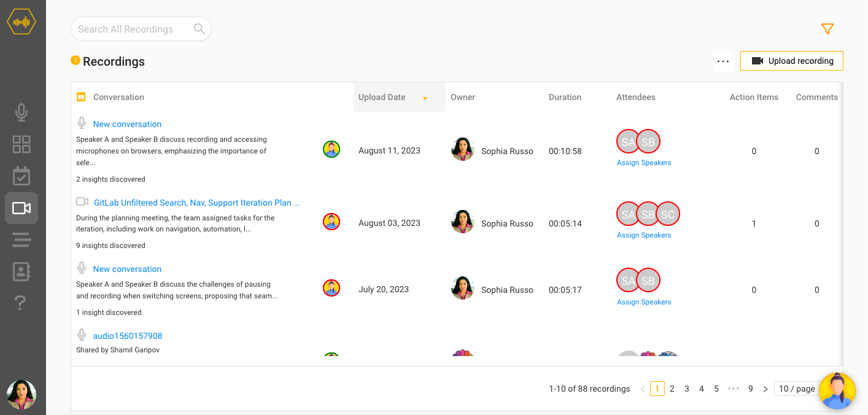868x415 pixels.
Task: Toggle the yellow column icon next to Conversation
Action: pyautogui.click(x=80, y=97)
